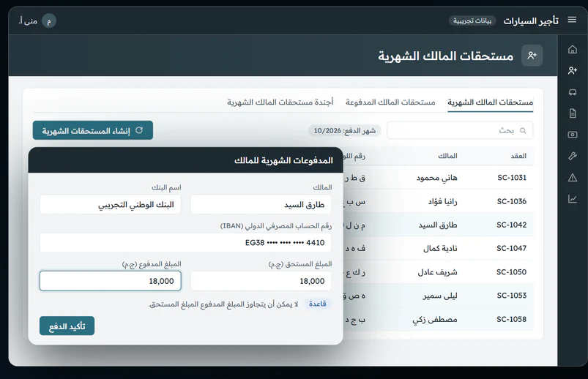Select contract SC-1036 cell
Viewport: 588px width, 379px height.
coord(512,201)
